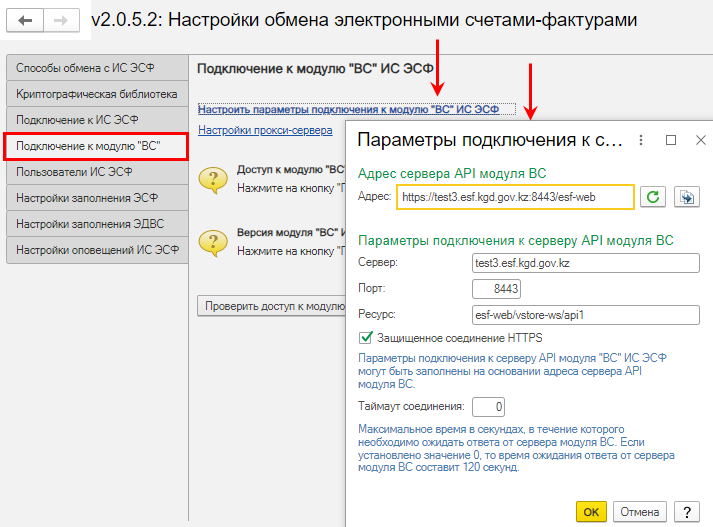Image resolution: width=713 pixels, height=527 pixels.
Task: Toggle Защищенное соединение HTTPS checkbox
Action: click(x=365, y=338)
